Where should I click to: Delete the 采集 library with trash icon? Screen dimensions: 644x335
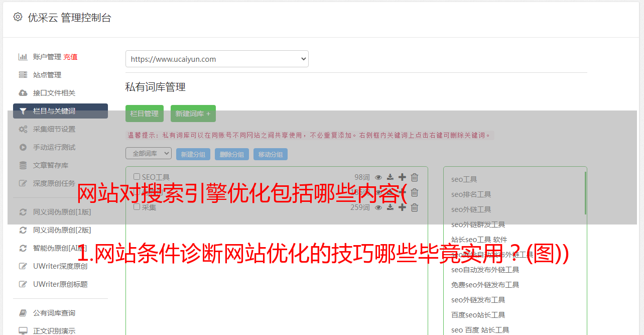coord(415,207)
